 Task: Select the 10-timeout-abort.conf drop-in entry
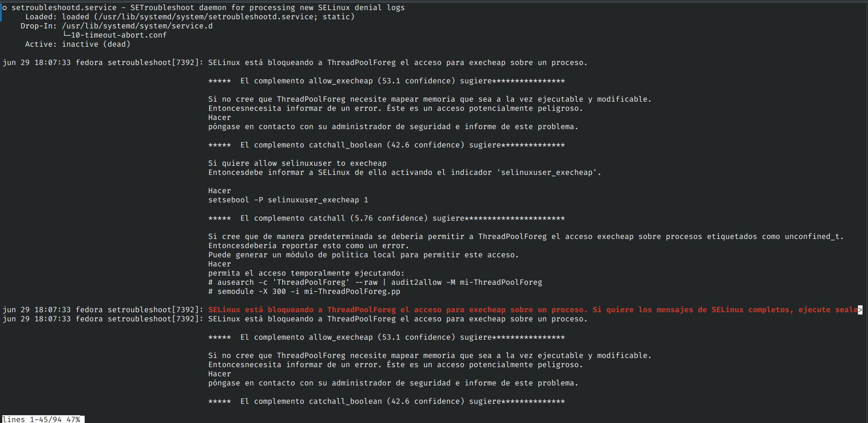coord(119,35)
